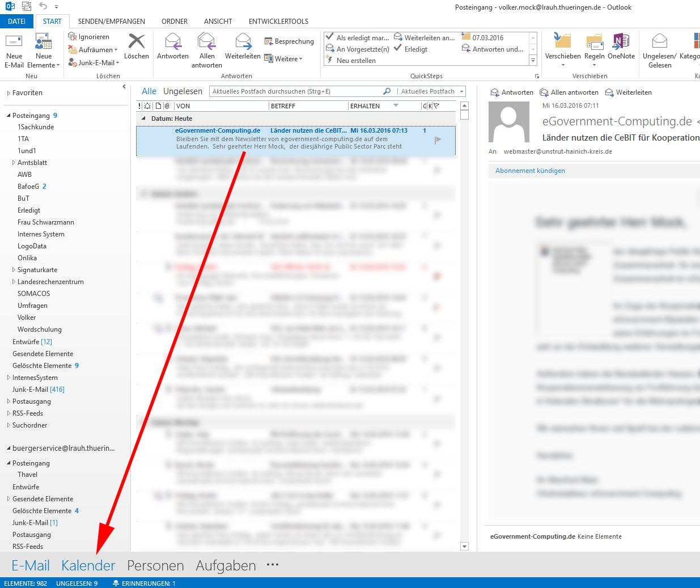The height and width of the screenshot is (588, 700).
Task: Click the Besprechung meeting reply icon
Action: point(269,41)
